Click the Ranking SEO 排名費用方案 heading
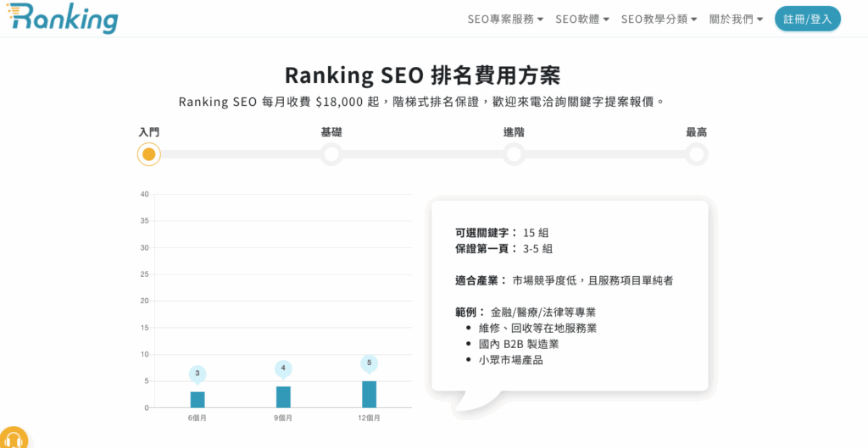The width and height of the screenshot is (868, 448). 422,75
